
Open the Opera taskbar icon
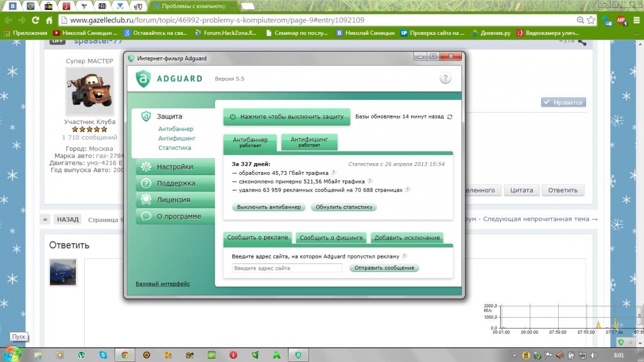pyautogui.click(x=233, y=355)
